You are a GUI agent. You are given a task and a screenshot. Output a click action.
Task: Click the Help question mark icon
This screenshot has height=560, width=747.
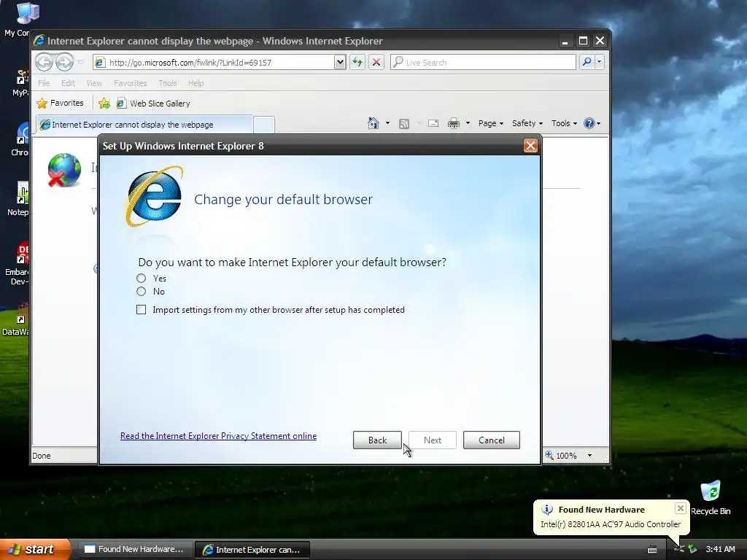click(589, 123)
